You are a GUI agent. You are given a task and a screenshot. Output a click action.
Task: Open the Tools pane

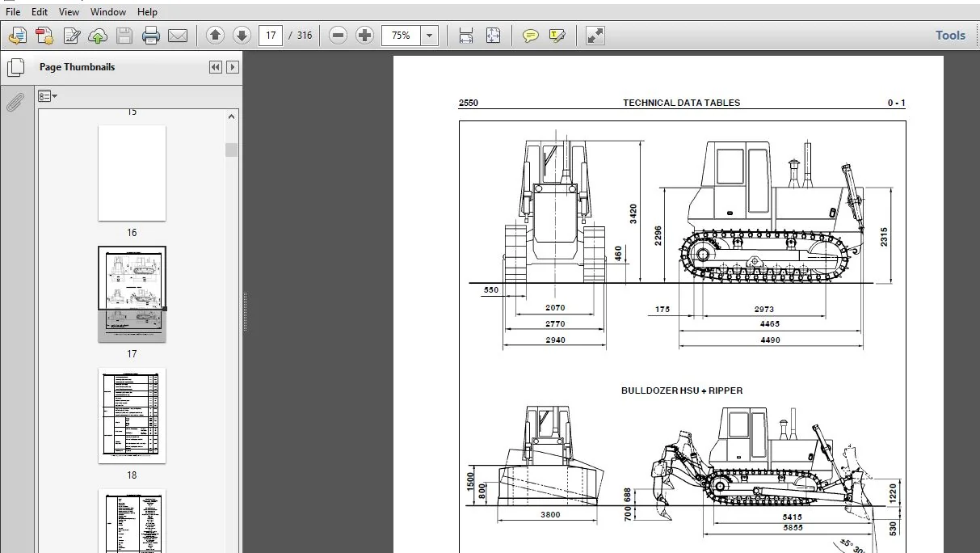coord(950,36)
